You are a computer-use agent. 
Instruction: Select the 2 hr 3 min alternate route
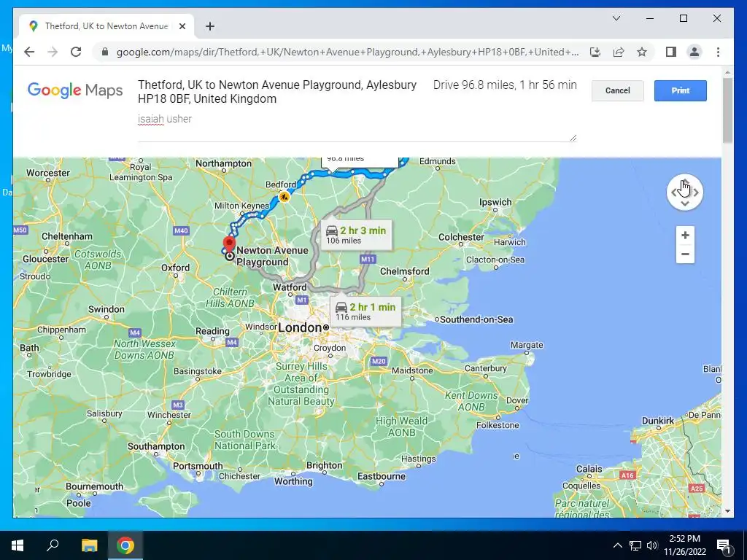[x=356, y=236]
